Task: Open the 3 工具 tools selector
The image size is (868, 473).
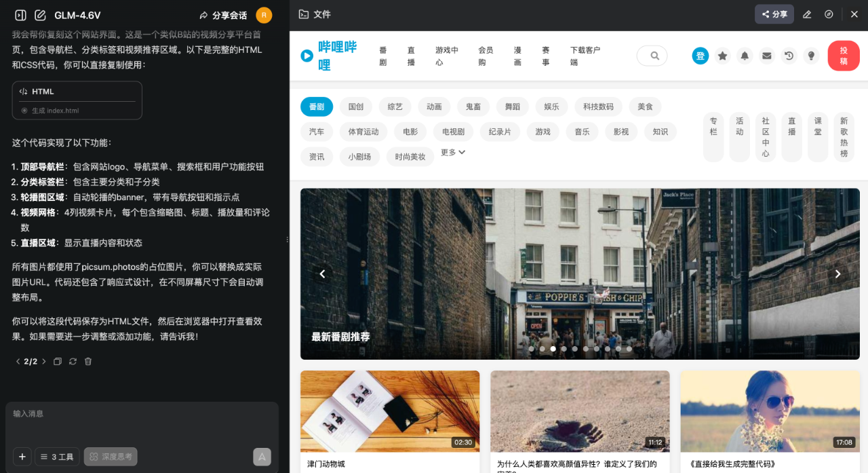Action: coord(56,456)
